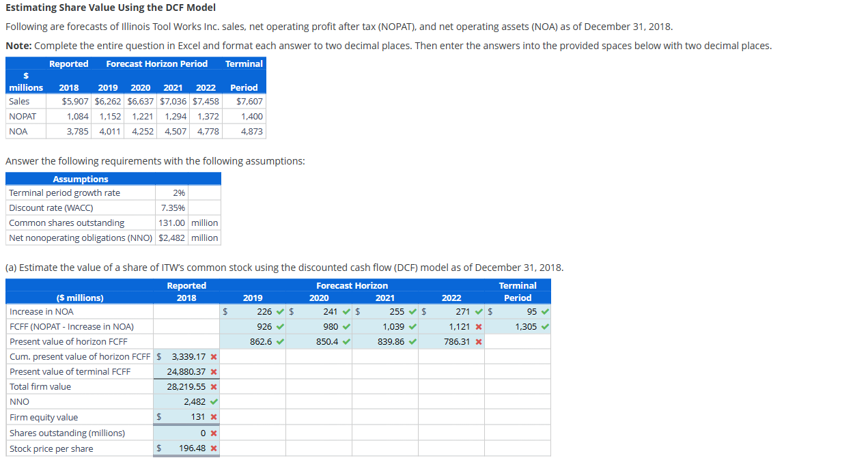Click the Assumptions table header

pos(80,178)
